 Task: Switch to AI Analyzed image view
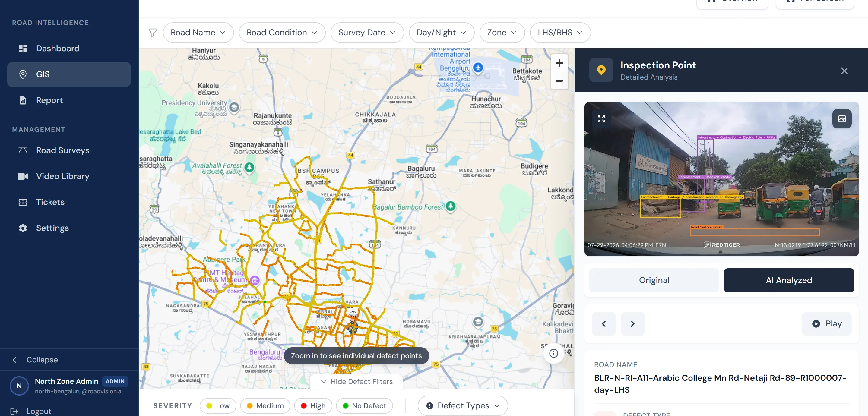click(789, 280)
